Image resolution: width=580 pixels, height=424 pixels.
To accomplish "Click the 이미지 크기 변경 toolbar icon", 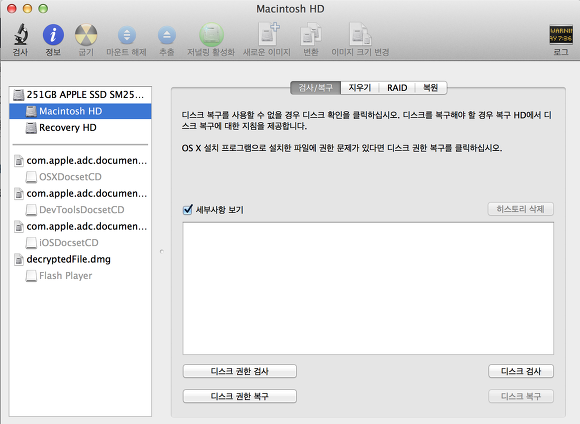I will 360,34.
